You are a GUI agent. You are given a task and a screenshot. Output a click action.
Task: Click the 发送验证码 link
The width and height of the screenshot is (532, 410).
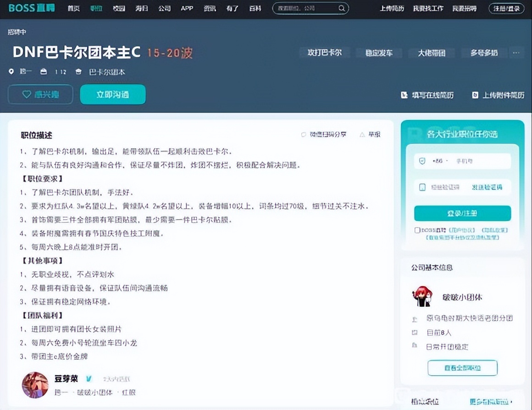tap(488, 187)
